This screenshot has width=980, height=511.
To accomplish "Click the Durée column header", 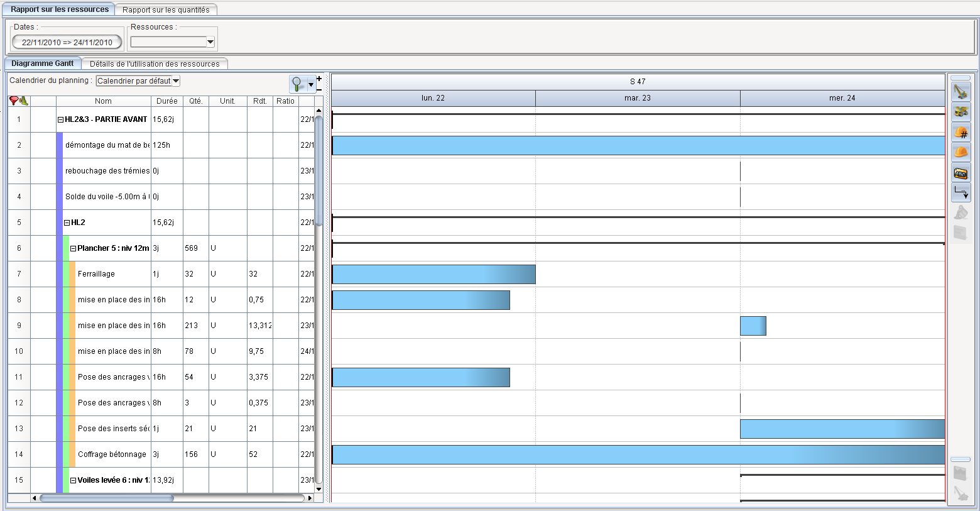I will pos(166,101).
